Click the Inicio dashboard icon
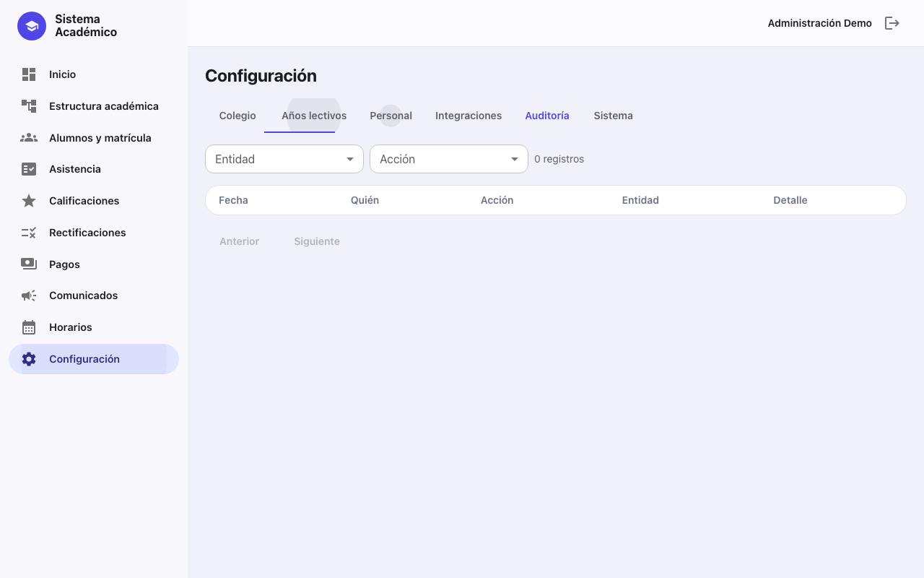 pyautogui.click(x=29, y=74)
